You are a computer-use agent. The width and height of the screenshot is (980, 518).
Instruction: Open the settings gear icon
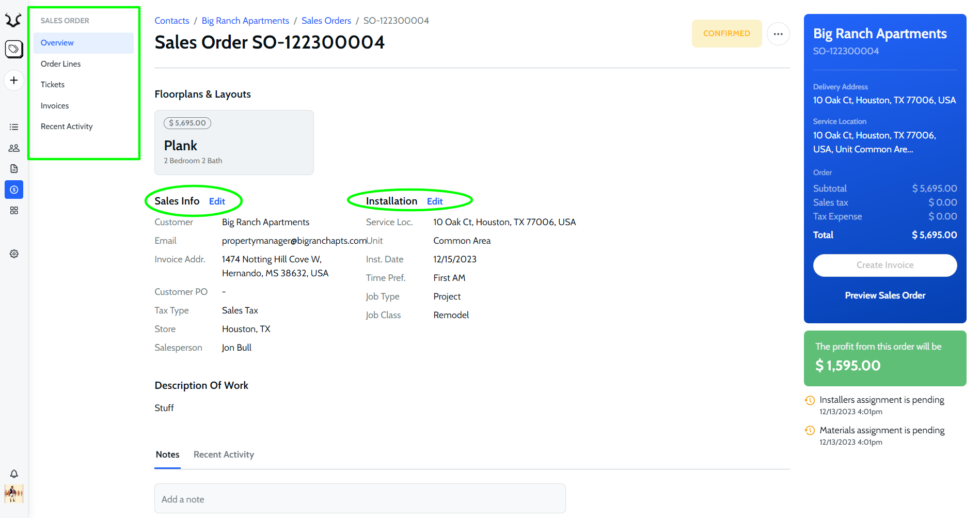[14, 254]
